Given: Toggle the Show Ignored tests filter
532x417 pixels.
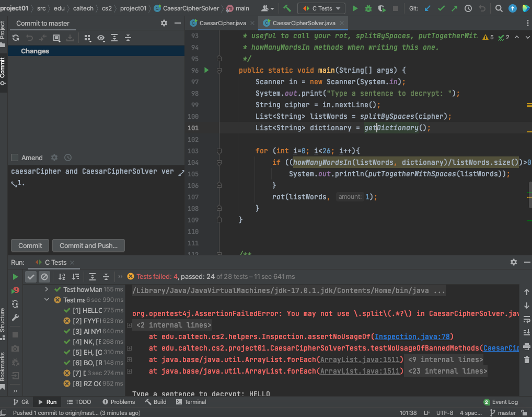Looking at the screenshot, I should point(45,277).
